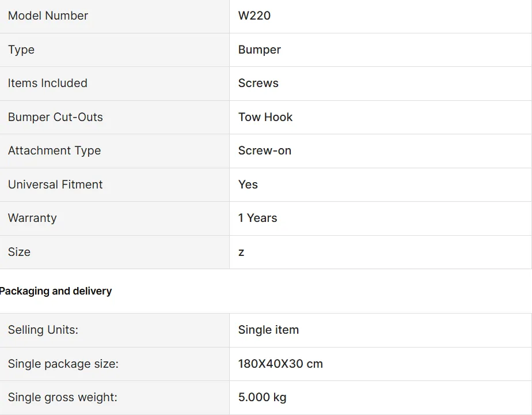The image size is (532, 415).
Task: Select the Bumper type value
Action: pos(260,50)
